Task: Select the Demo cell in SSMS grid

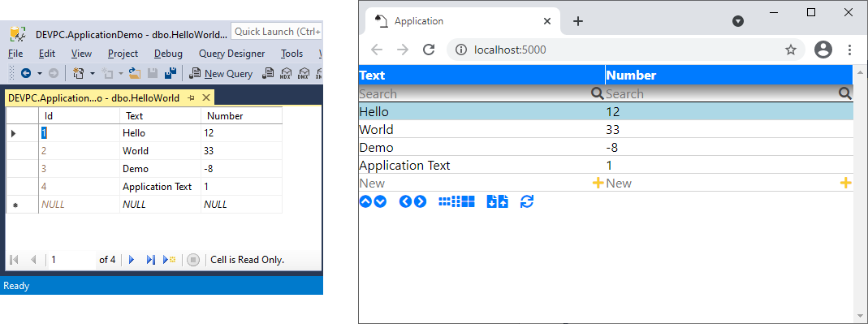Action: [x=161, y=168]
